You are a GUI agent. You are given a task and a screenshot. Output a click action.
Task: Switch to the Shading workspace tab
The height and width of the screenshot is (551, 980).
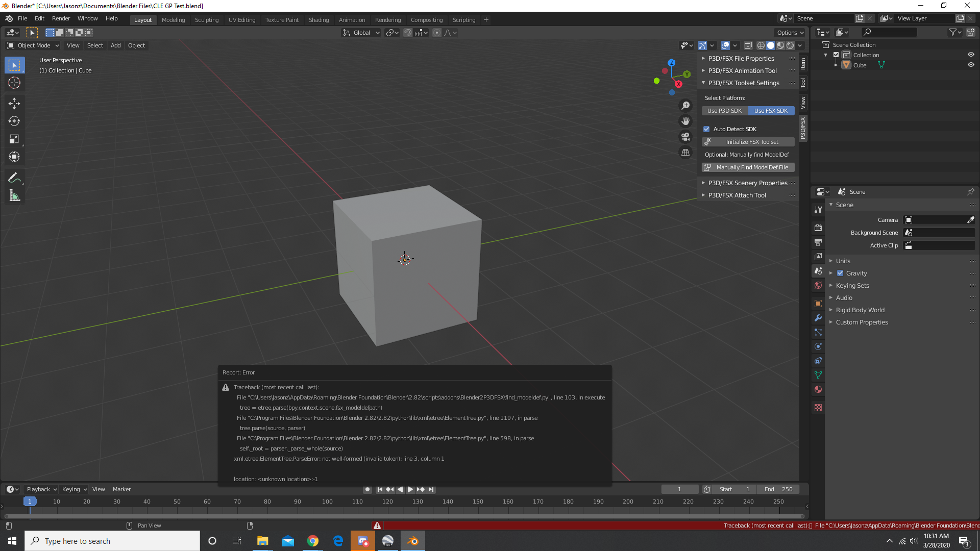(x=318, y=20)
